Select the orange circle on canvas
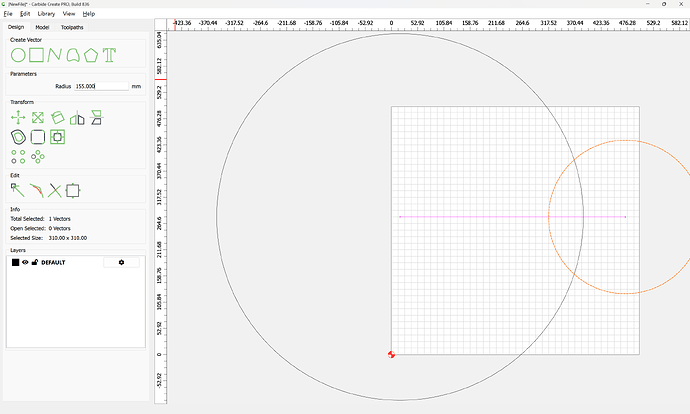Screen dimensions: 690x414 549,218
